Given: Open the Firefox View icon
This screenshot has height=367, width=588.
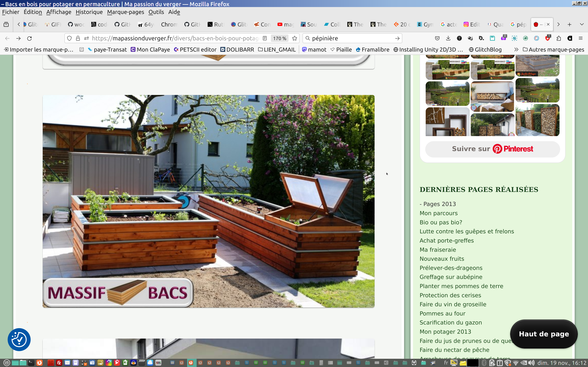Looking at the screenshot, I should 6,24.
